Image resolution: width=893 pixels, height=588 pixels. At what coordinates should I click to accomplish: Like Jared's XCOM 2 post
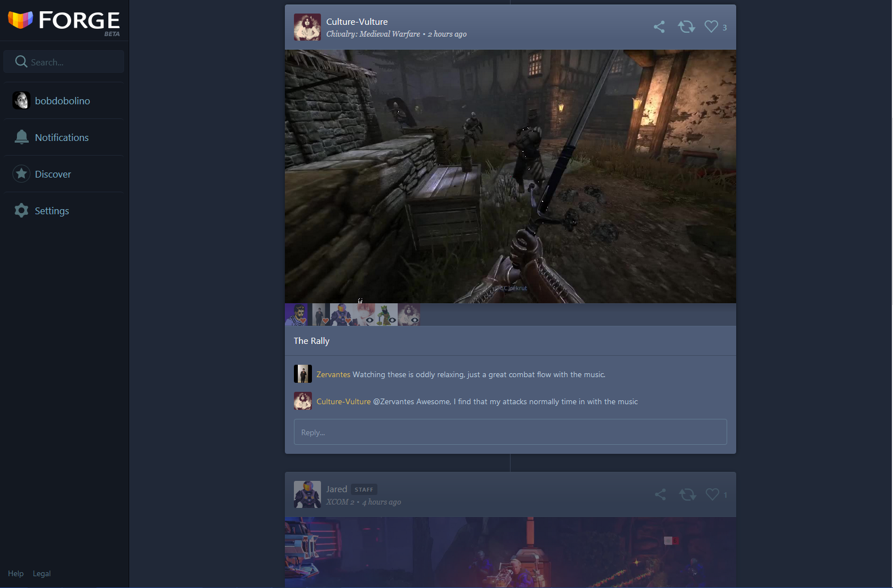712,495
